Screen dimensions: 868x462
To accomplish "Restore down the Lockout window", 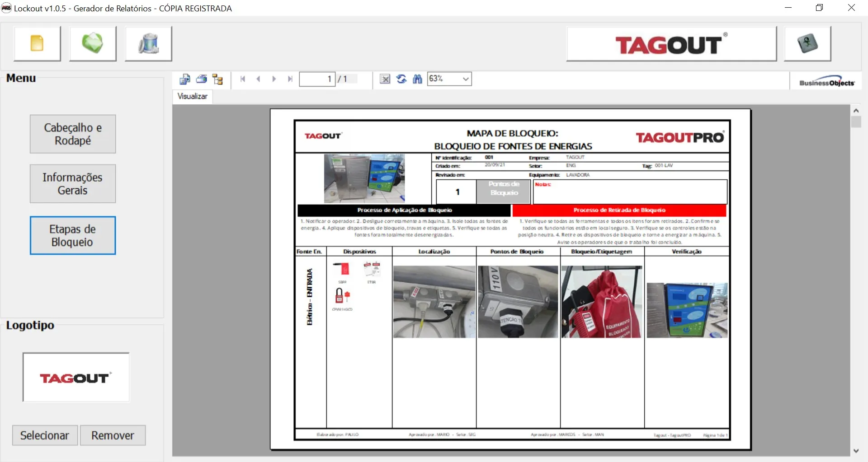I will (x=819, y=8).
